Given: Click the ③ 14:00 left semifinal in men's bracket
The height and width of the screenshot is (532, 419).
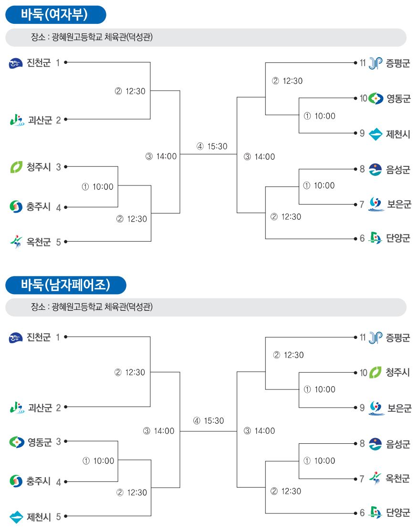Looking at the screenshot, I should pyautogui.click(x=159, y=431).
